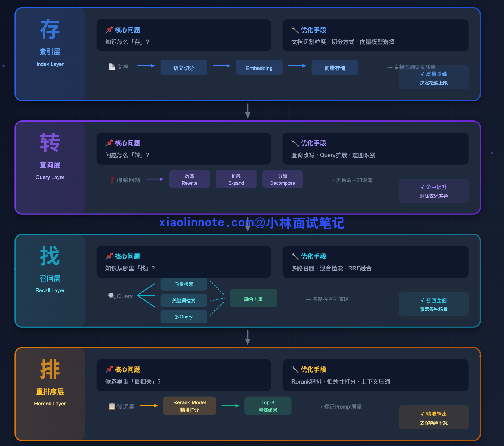Select the Embedding node
This screenshot has height=446, width=504.
coord(259,68)
